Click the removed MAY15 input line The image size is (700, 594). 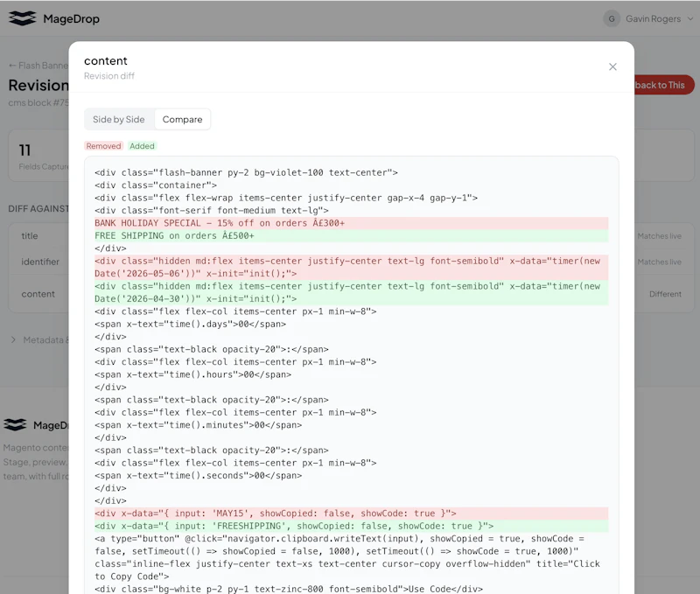pos(351,514)
